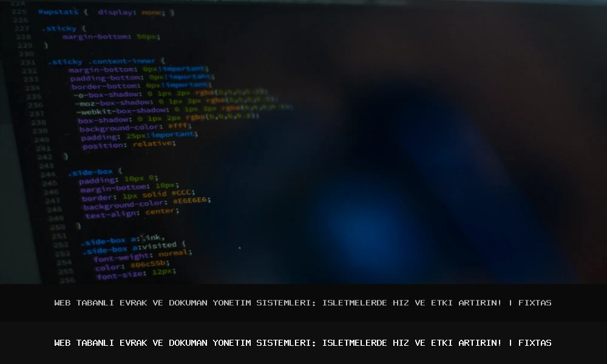The height and width of the screenshot is (364, 607).
Task: Click the lower 'WEB TABANLI EVRAK' caption banner
Action: coord(303,343)
